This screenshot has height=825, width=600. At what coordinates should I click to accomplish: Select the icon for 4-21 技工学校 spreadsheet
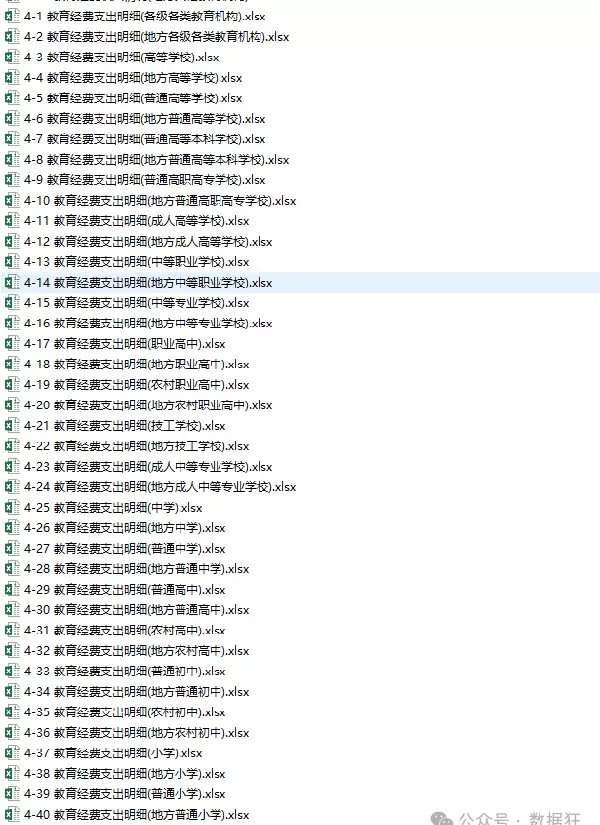(12, 426)
